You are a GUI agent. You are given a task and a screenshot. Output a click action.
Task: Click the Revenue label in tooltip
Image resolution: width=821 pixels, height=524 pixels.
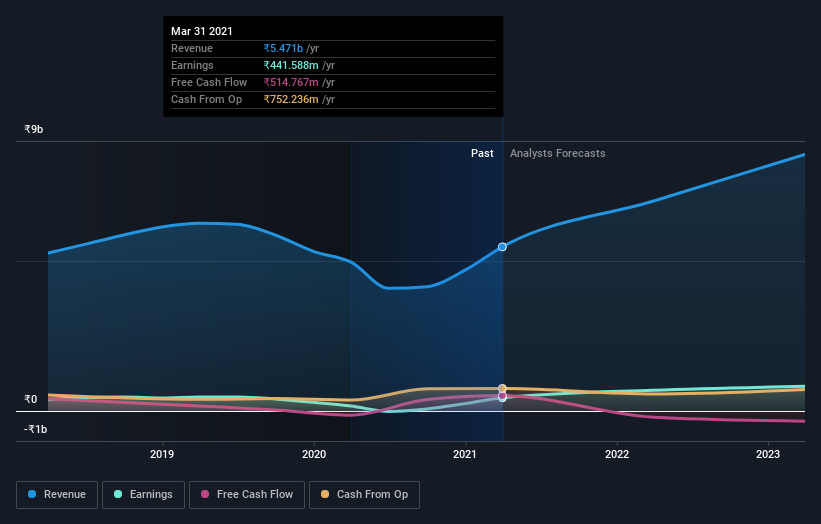click(192, 48)
